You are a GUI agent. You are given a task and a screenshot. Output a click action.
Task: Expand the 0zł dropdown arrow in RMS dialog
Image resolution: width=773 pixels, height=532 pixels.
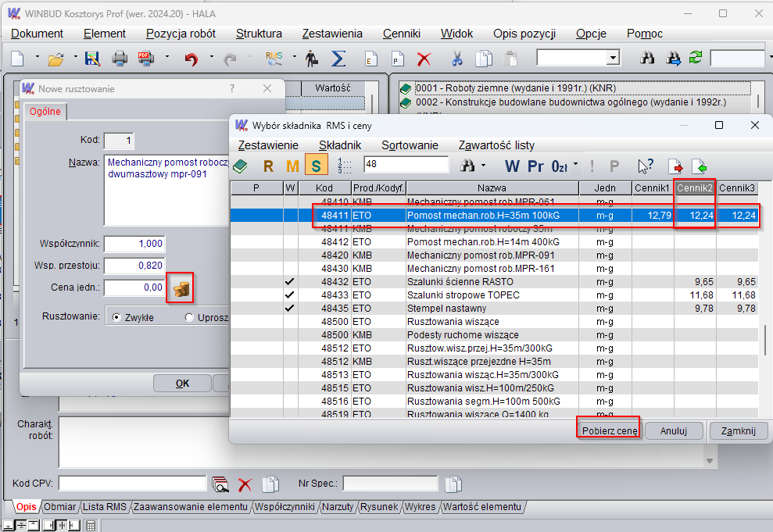point(575,165)
